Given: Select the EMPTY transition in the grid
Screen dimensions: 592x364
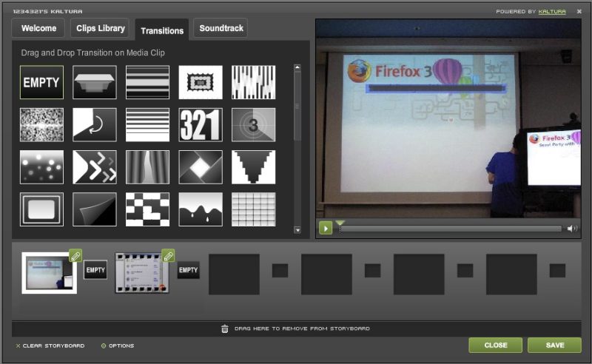Looking at the screenshot, I should click(41, 82).
